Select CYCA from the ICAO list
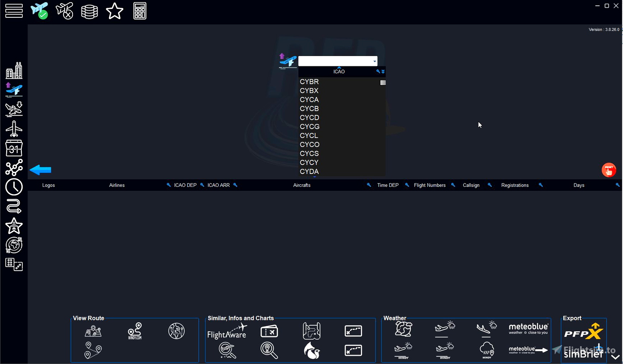This screenshot has width=623, height=364. pyautogui.click(x=309, y=99)
